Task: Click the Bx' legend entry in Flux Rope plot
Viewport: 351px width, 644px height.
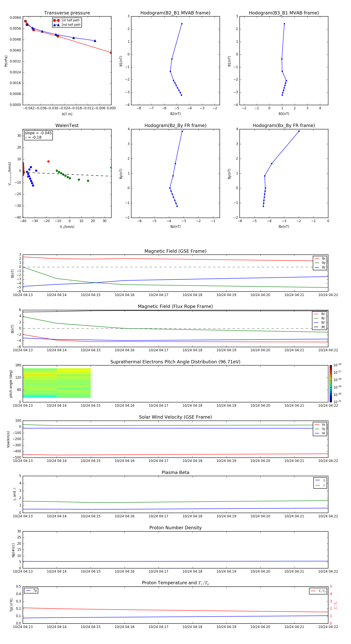Action: 320,314
